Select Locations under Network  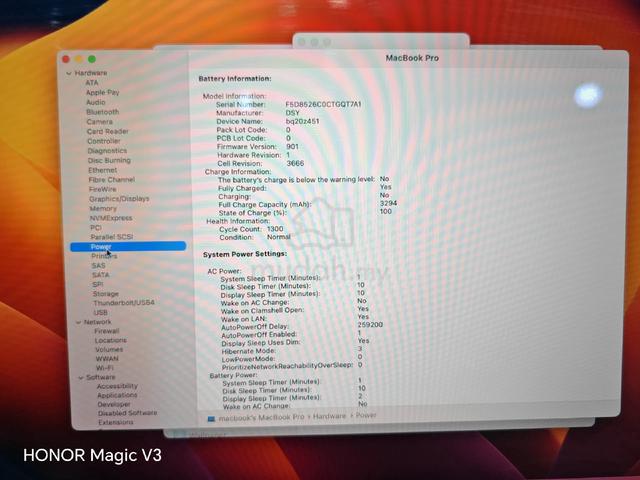point(111,340)
